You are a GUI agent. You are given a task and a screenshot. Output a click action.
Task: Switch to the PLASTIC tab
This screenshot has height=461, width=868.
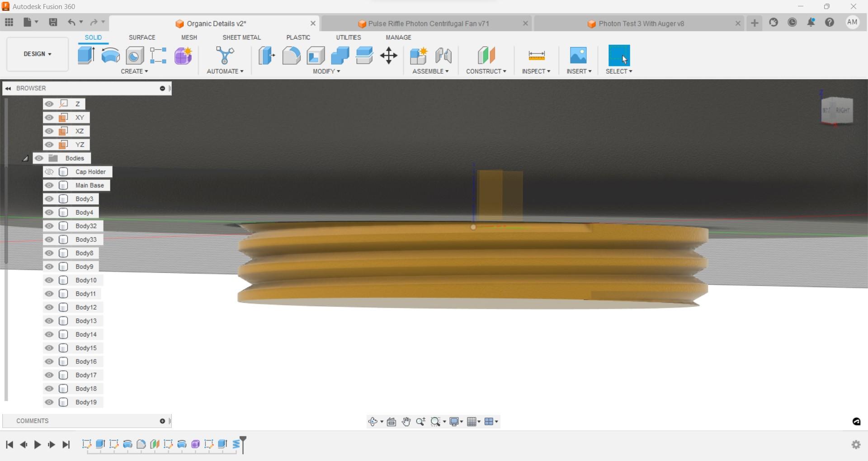298,38
